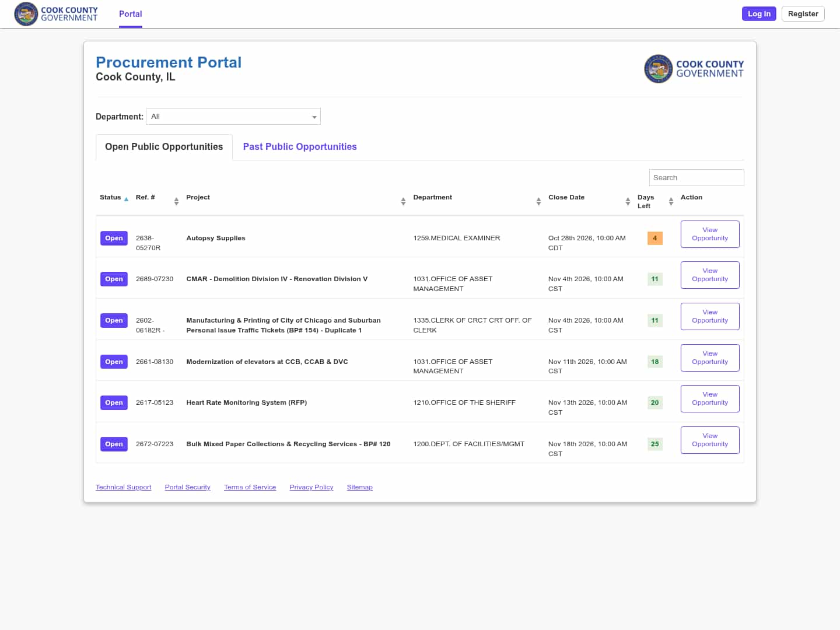
Task: View Opportunity for Heart Rate Monitoring System
Action: [710, 398]
